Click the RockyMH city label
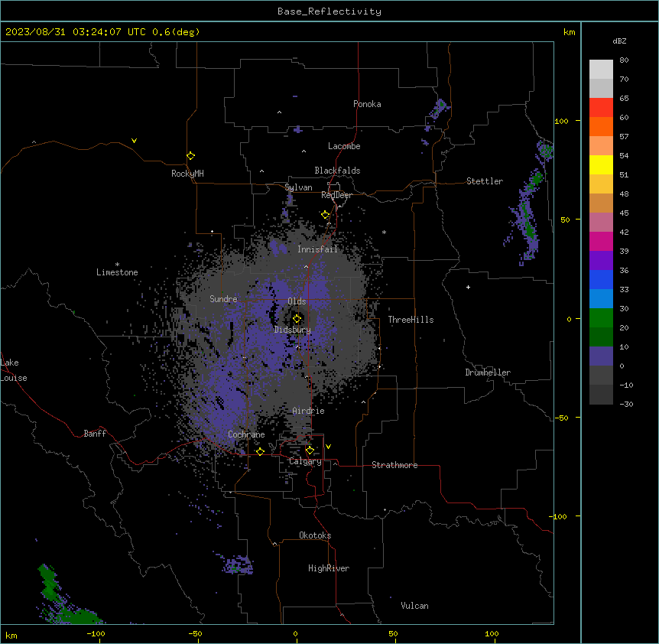Viewport: 659px width, 644px height. click(x=187, y=174)
